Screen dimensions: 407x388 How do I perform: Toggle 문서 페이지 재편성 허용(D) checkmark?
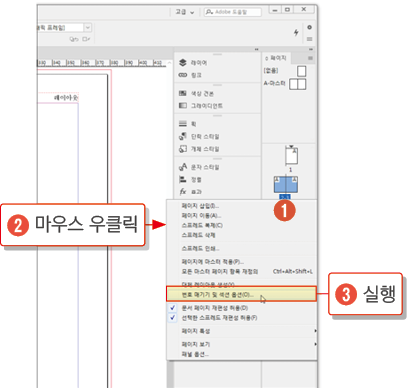172,308
